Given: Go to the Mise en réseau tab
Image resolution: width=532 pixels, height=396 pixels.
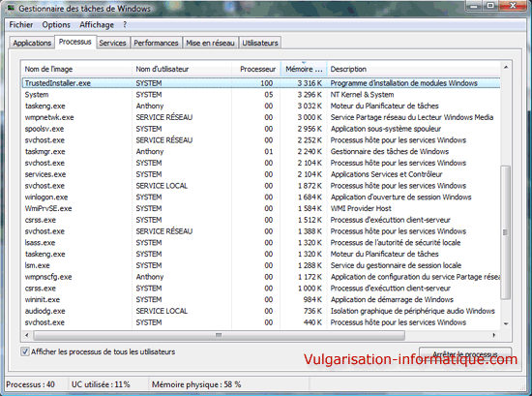Looking at the screenshot, I should (210, 44).
